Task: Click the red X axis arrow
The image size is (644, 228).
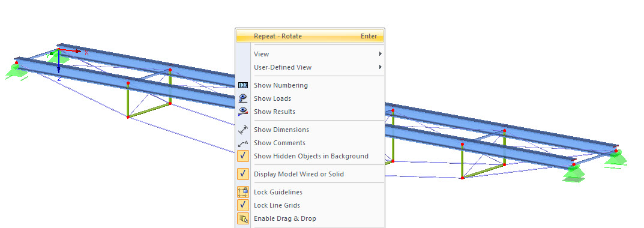Action: tap(70, 50)
